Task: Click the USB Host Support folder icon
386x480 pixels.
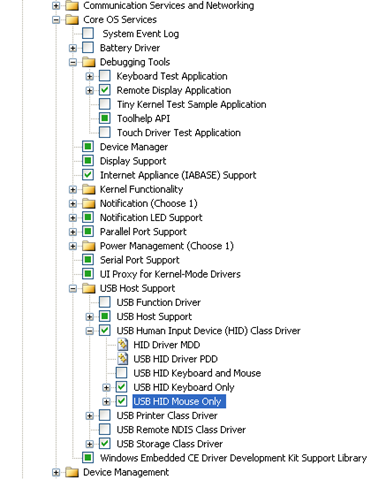Action: 89,288
